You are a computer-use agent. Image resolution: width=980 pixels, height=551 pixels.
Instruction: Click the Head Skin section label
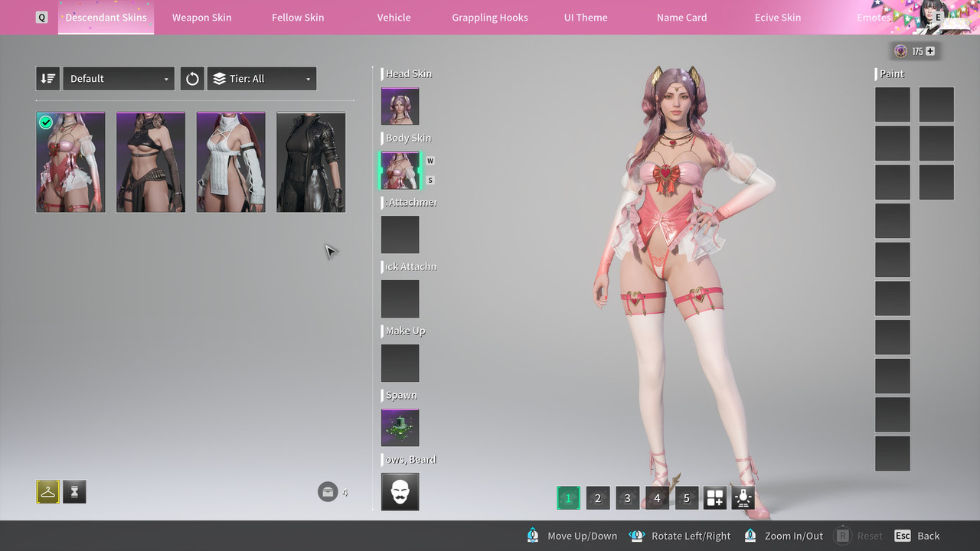pos(408,73)
